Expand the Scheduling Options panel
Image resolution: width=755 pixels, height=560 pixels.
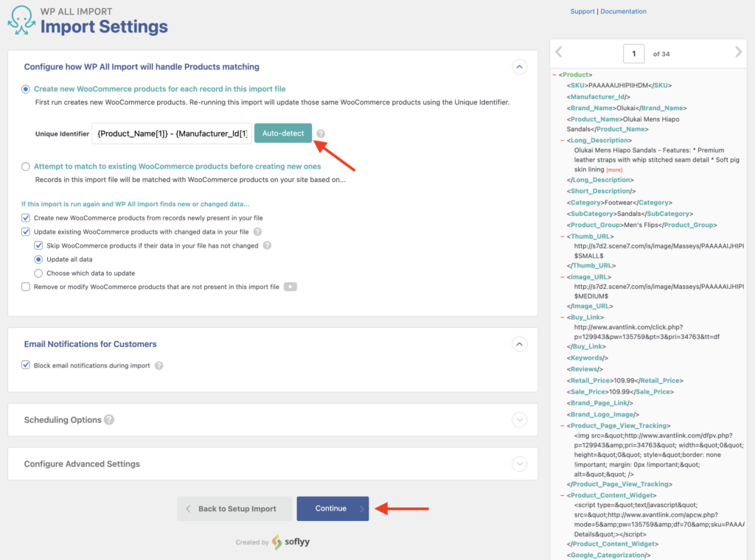[520, 419]
